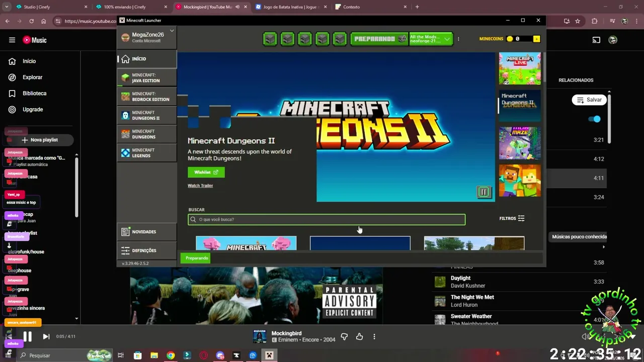Select the Wild Maze thumbnail in carousel
Viewport: 644px width, 362px height.
click(520, 143)
